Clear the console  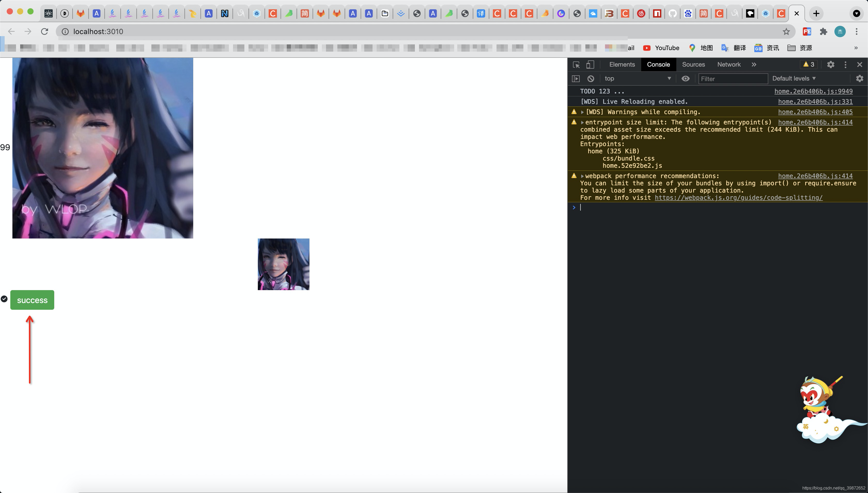click(x=591, y=78)
